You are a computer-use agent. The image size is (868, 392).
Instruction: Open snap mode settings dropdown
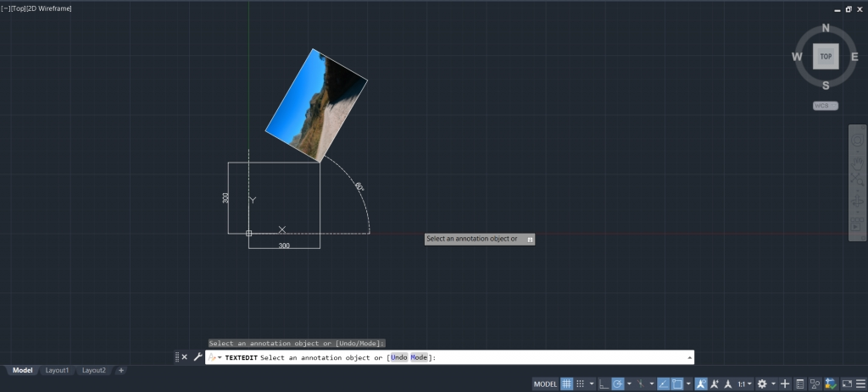(x=592, y=384)
